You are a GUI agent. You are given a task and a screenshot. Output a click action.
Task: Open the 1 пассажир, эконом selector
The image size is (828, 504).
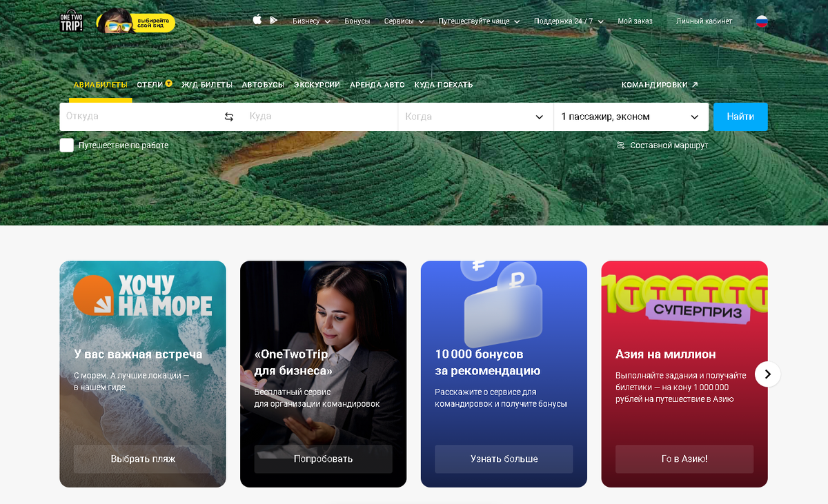tap(631, 117)
